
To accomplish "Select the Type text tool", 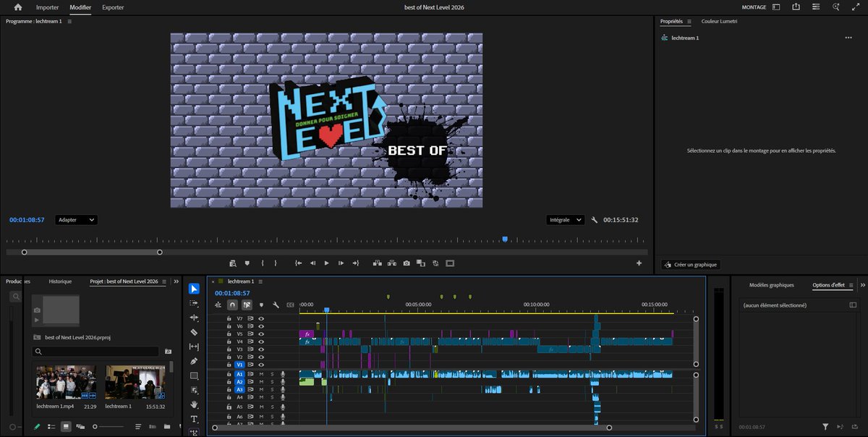I will (x=194, y=419).
